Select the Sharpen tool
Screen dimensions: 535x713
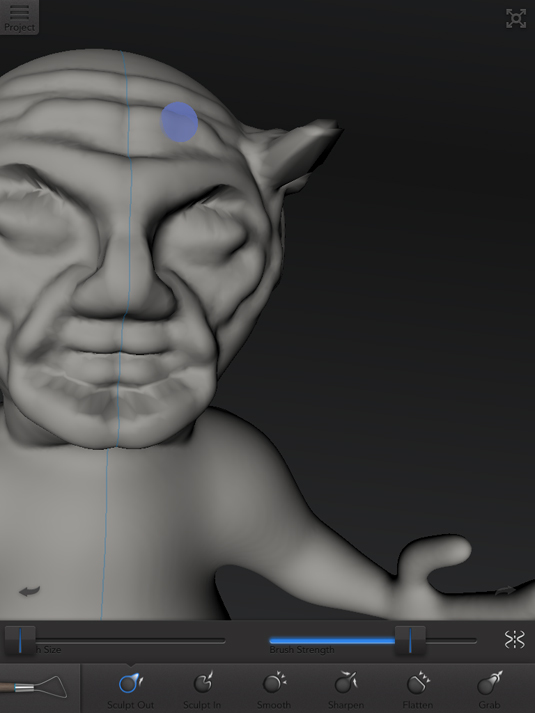345,690
